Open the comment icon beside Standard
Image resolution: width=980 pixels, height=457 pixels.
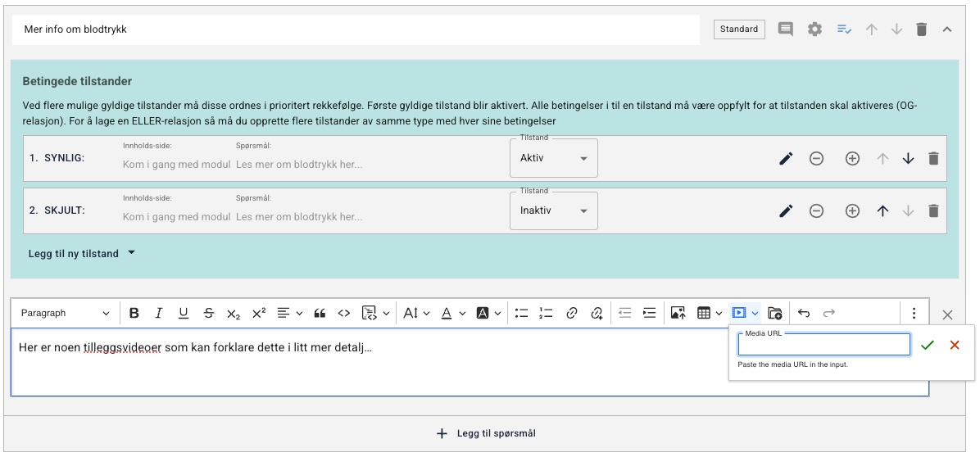[x=785, y=29]
